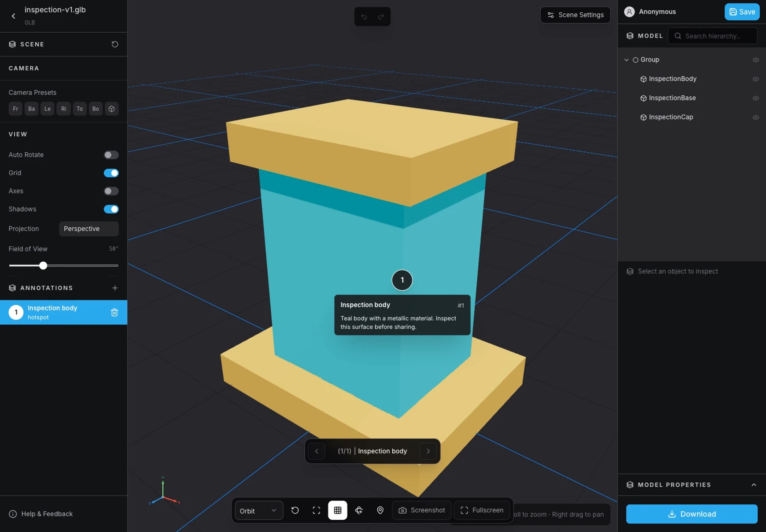Collapse the Model Properties panel chevron
The width and height of the screenshot is (766, 532).
coord(754,485)
